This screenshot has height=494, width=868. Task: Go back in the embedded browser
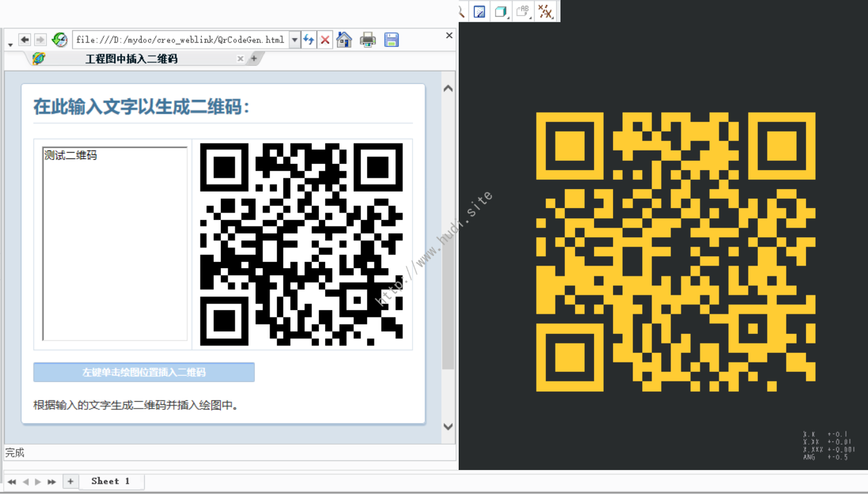25,40
